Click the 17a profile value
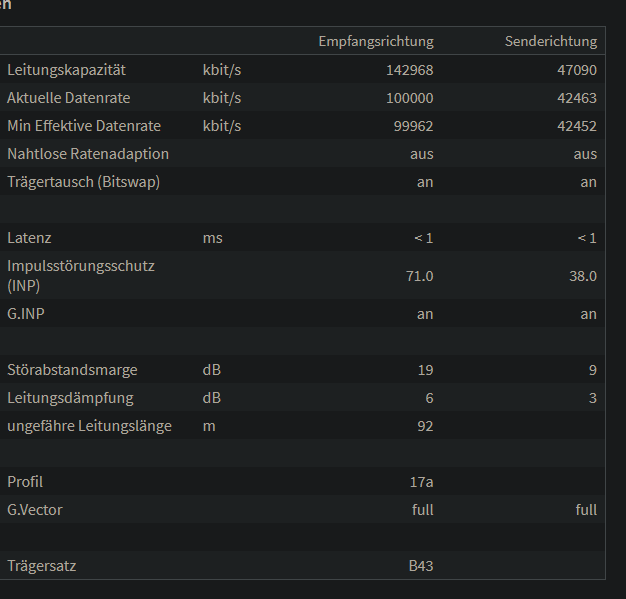The image size is (626, 599). [421, 482]
